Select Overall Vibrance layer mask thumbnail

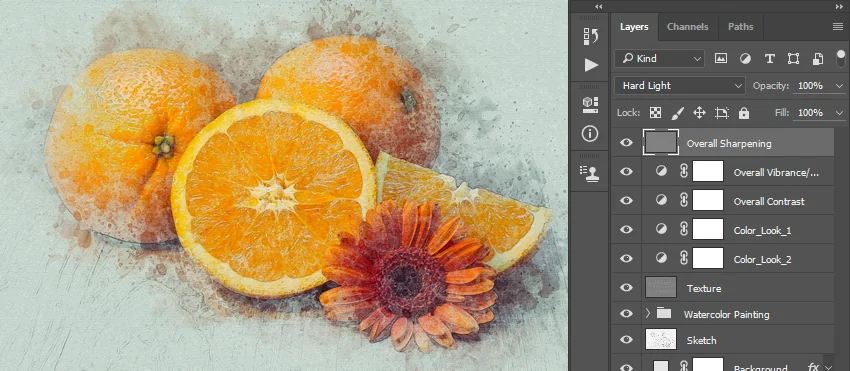[x=708, y=171]
